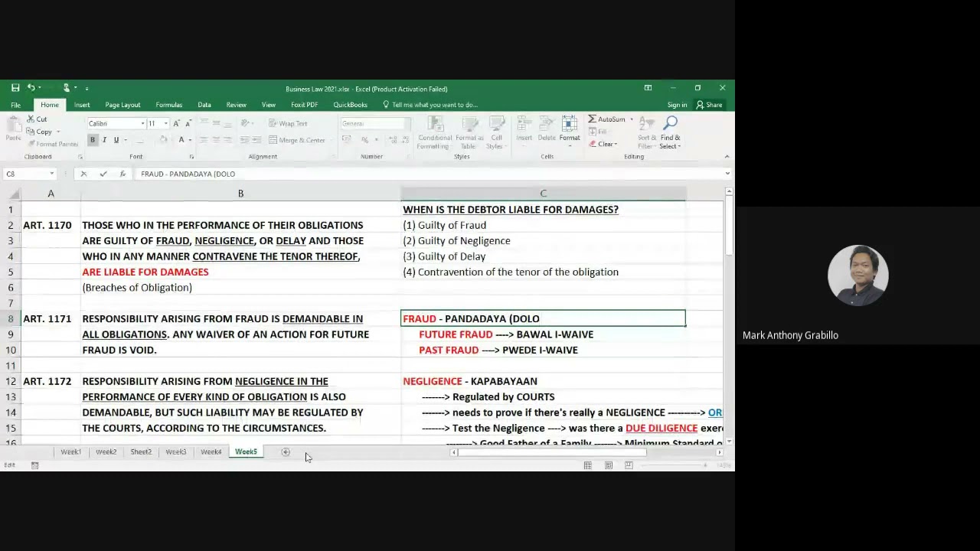Click the formula bar Cancel X icon
980x551 pixels.
83,174
